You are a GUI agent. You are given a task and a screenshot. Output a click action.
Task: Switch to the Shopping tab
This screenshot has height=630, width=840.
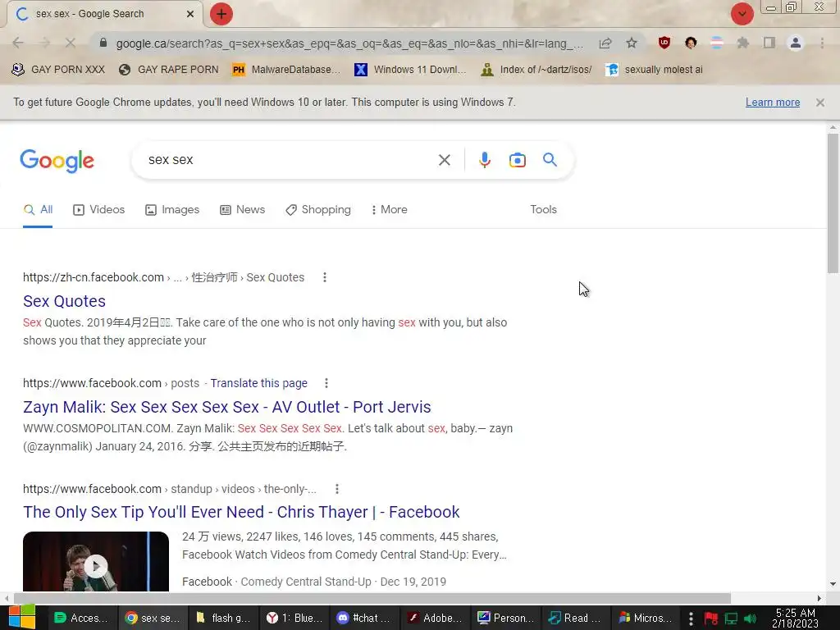pos(318,209)
